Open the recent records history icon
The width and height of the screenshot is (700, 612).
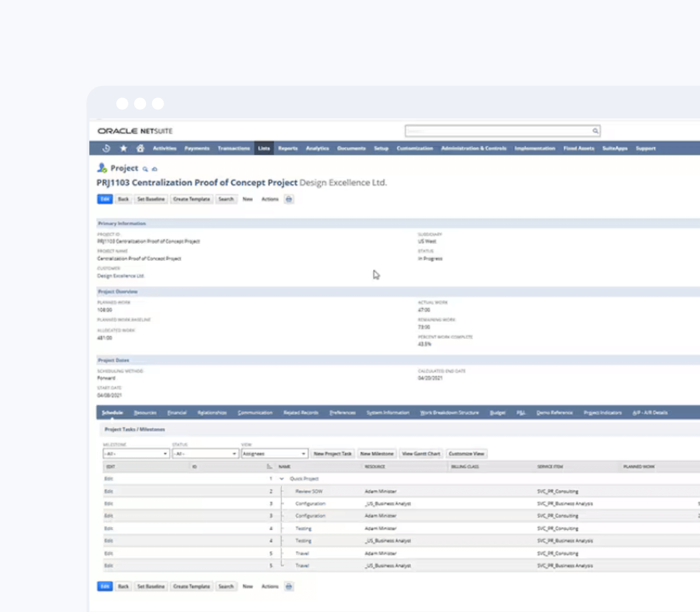[x=106, y=148]
